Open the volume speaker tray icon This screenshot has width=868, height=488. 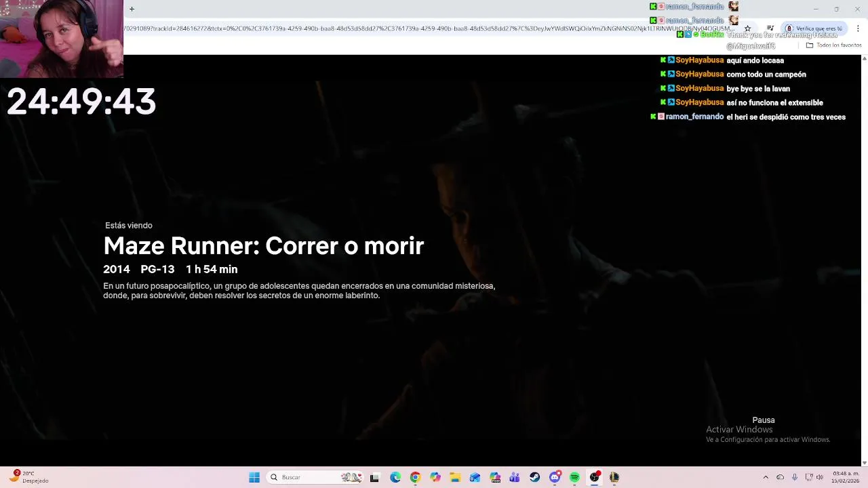820,477
